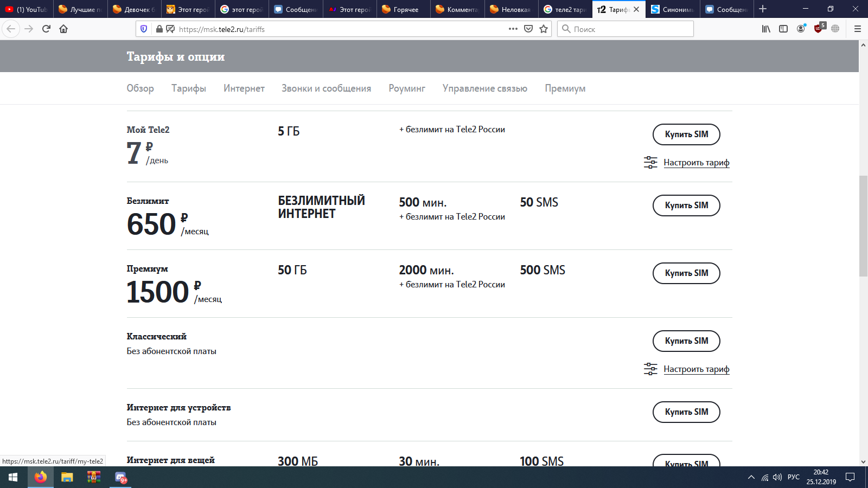Open the Интернет section

pyautogui.click(x=244, y=88)
